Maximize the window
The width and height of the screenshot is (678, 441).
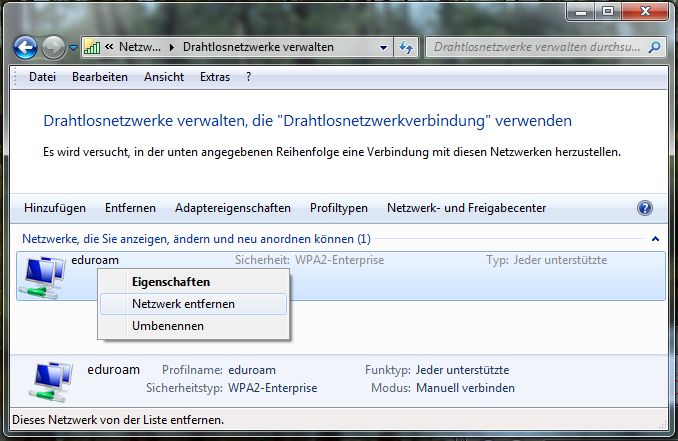point(608,12)
